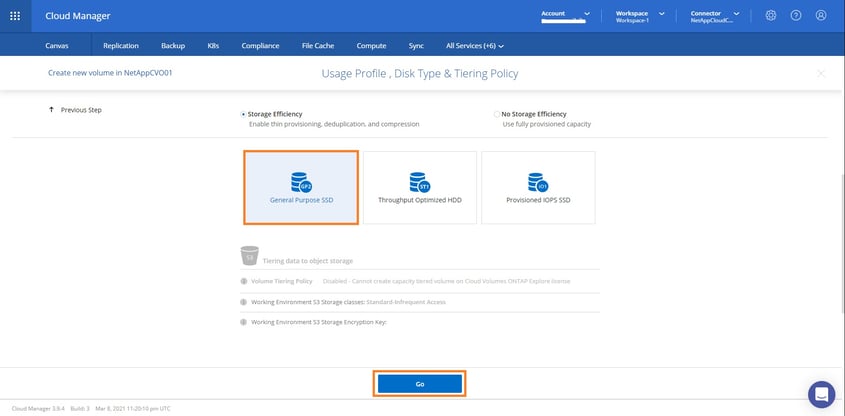
Task: Select the Storage Efficiency radio button
Action: [243, 114]
